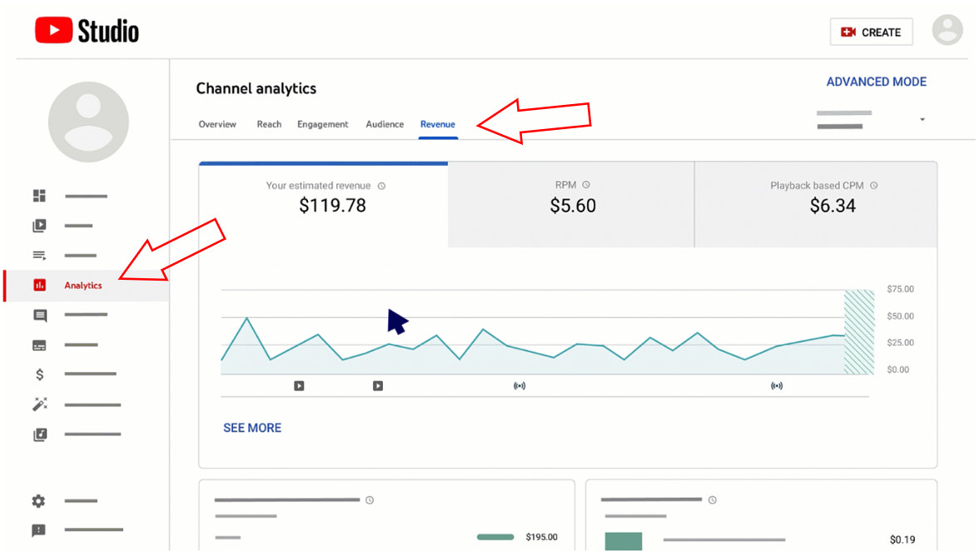980x553 pixels.
Task: Switch to the Overview tab
Action: point(217,125)
